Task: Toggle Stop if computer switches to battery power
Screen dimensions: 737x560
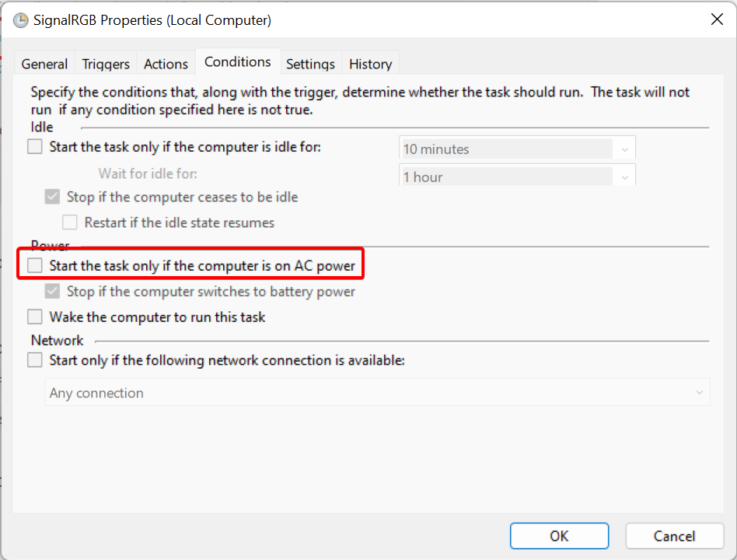Action: [x=53, y=292]
